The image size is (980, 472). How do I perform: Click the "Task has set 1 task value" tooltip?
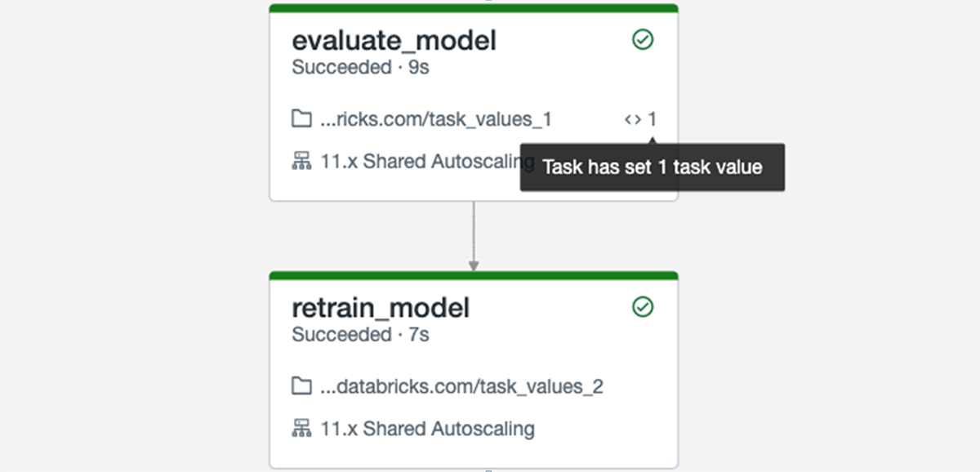[x=652, y=167]
